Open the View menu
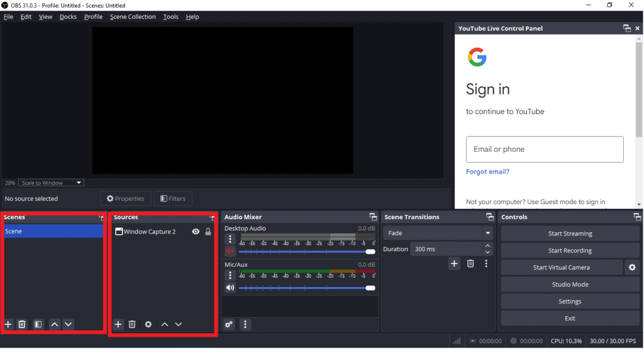Image resolution: width=644 pixels, height=362 pixels. pyautogui.click(x=45, y=17)
